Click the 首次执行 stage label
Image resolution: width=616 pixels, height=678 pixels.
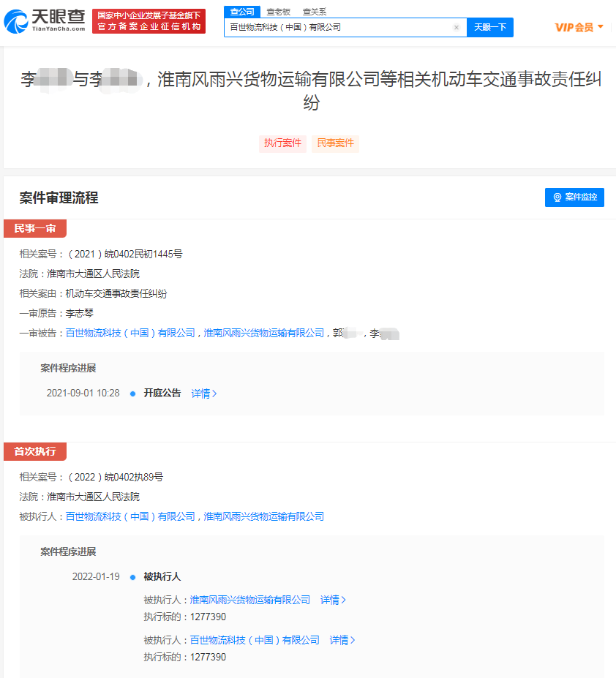[x=35, y=451]
